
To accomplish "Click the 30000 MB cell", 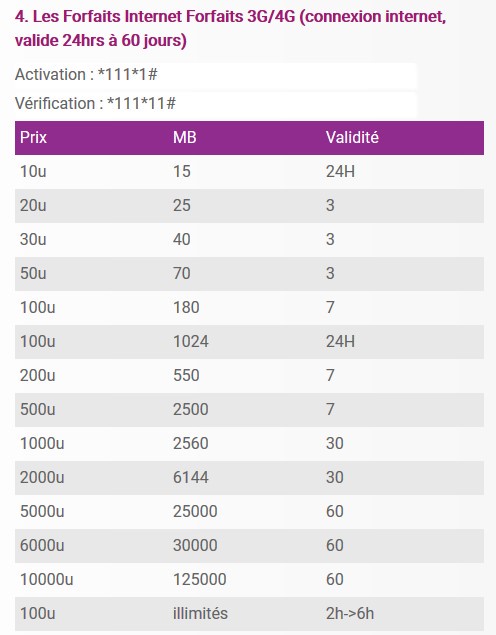I will click(x=195, y=546).
